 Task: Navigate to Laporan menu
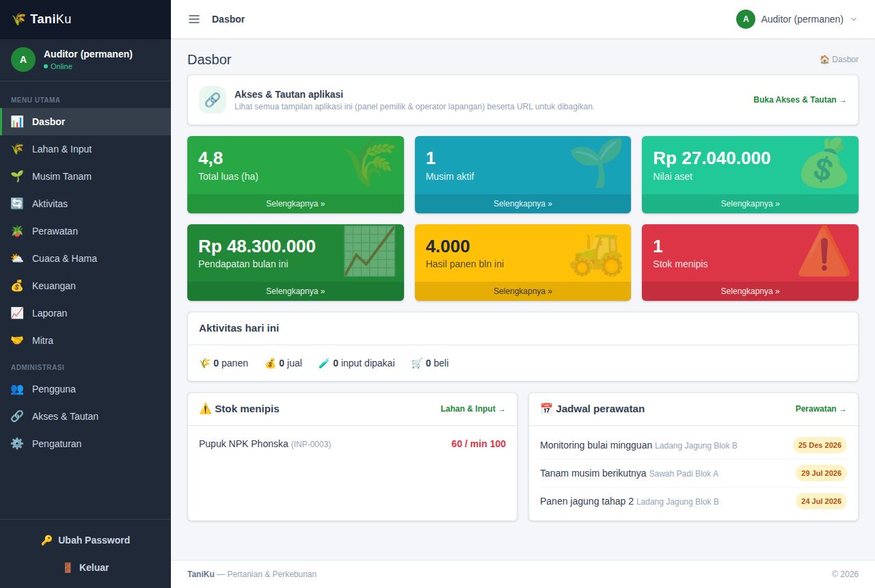coord(85,313)
